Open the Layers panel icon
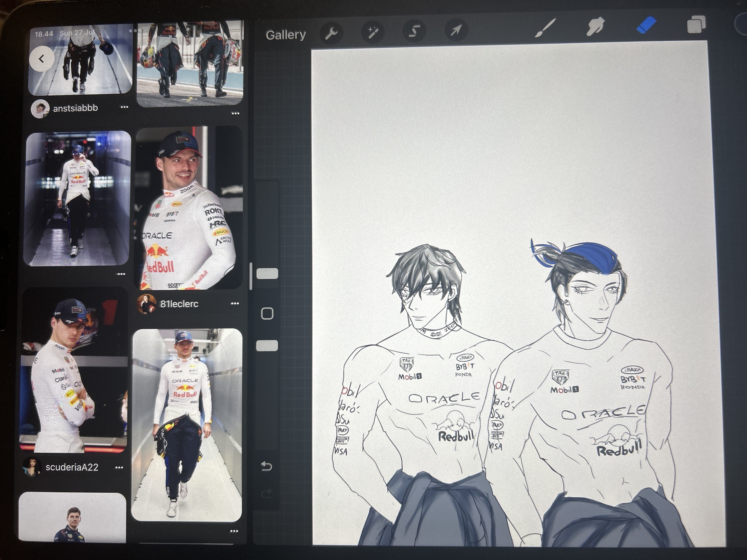747x560 pixels. coord(696,24)
